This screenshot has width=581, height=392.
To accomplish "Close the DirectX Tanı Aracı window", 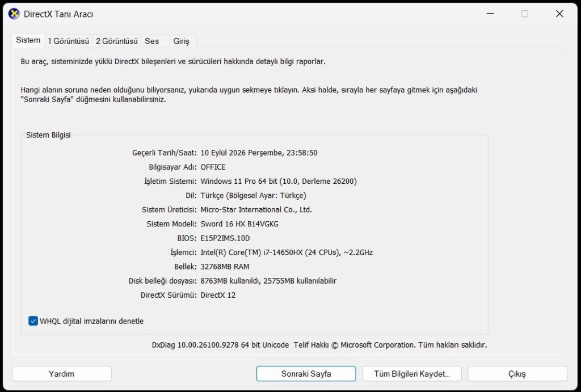I will coord(559,14).
